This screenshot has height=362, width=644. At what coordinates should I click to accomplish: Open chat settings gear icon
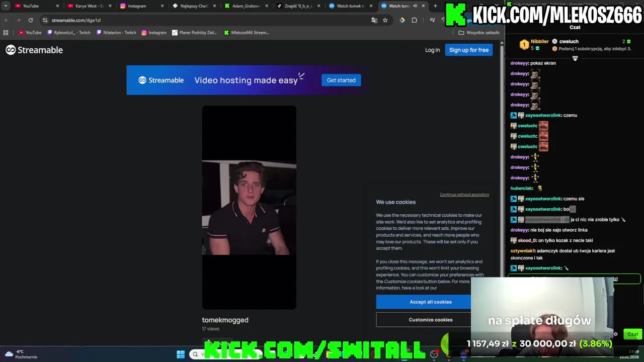[x=615, y=334]
